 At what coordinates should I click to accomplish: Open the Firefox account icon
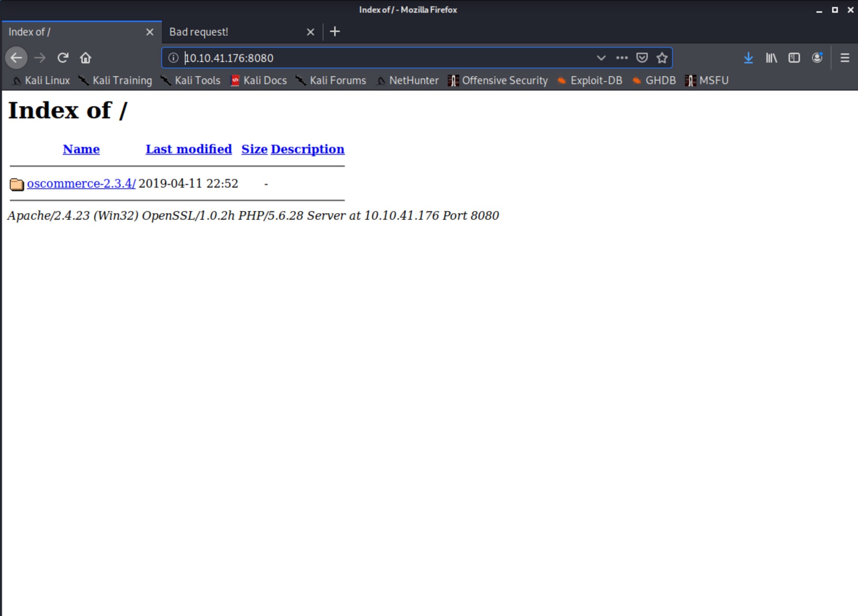click(x=817, y=58)
